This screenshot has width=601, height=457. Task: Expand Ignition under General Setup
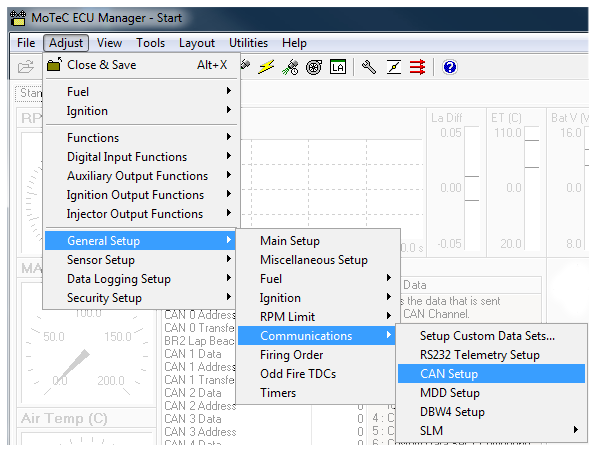[318, 298]
